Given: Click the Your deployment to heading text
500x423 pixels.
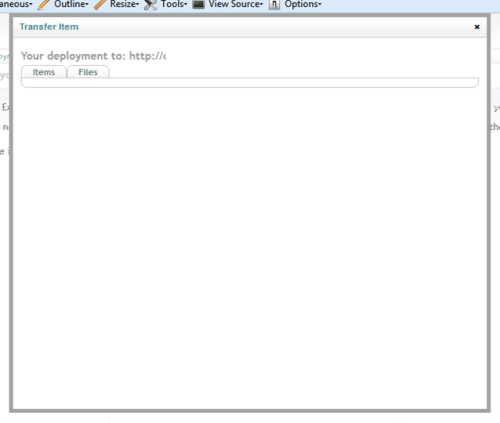Looking at the screenshot, I should click(x=94, y=56).
